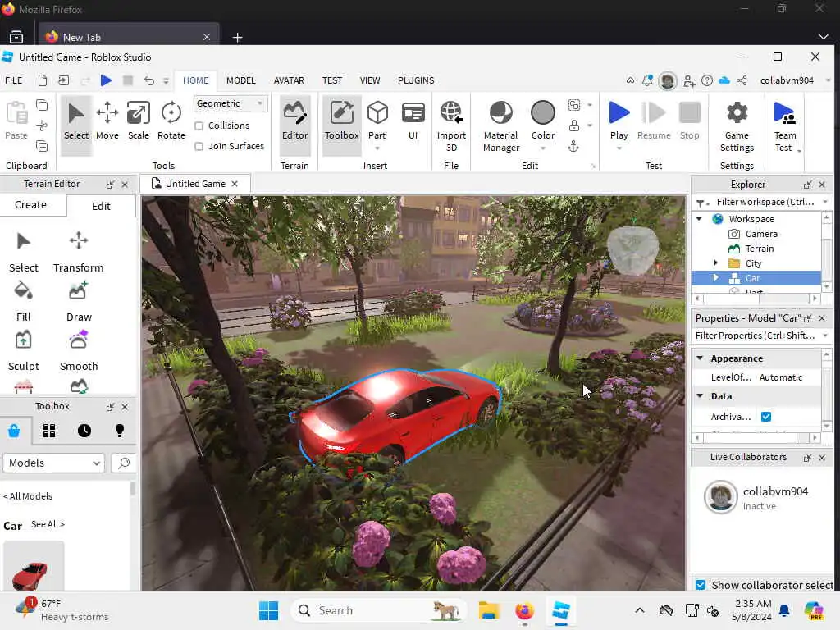Start Team Test
This screenshot has width=840, height=630.
click(x=785, y=126)
